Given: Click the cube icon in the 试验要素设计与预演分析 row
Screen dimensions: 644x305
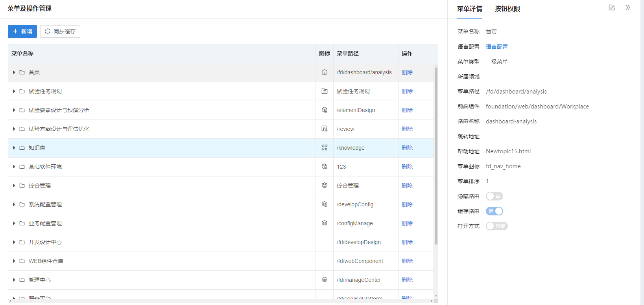Looking at the screenshot, I should pyautogui.click(x=325, y=110).
